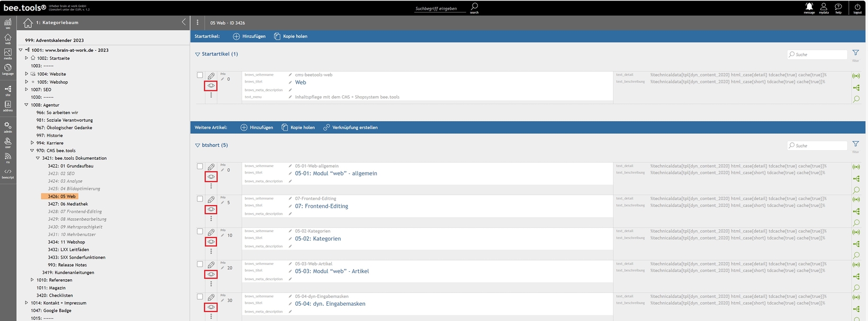Open the rss module icon
This screenshot has width=868, height=321.
click(8, 157)
